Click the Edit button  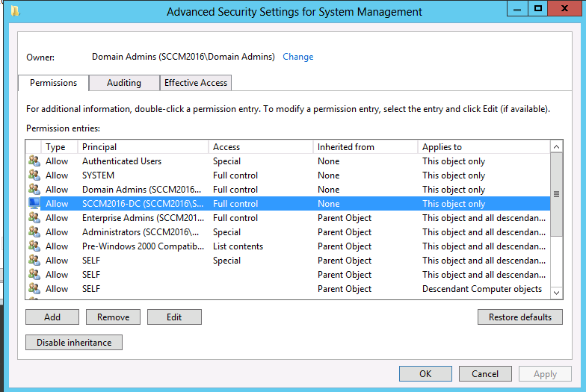coord(174,317)
